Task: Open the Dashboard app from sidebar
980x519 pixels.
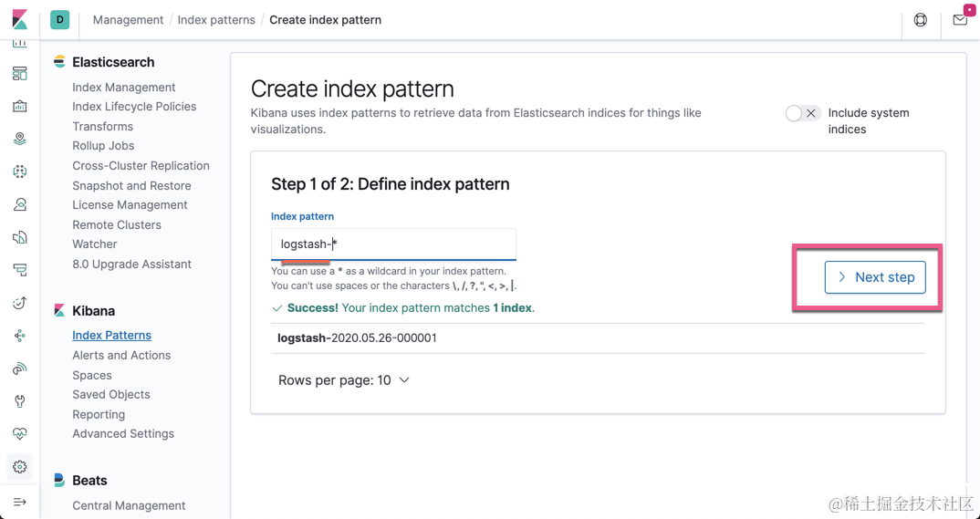Action: pos(20,74)
